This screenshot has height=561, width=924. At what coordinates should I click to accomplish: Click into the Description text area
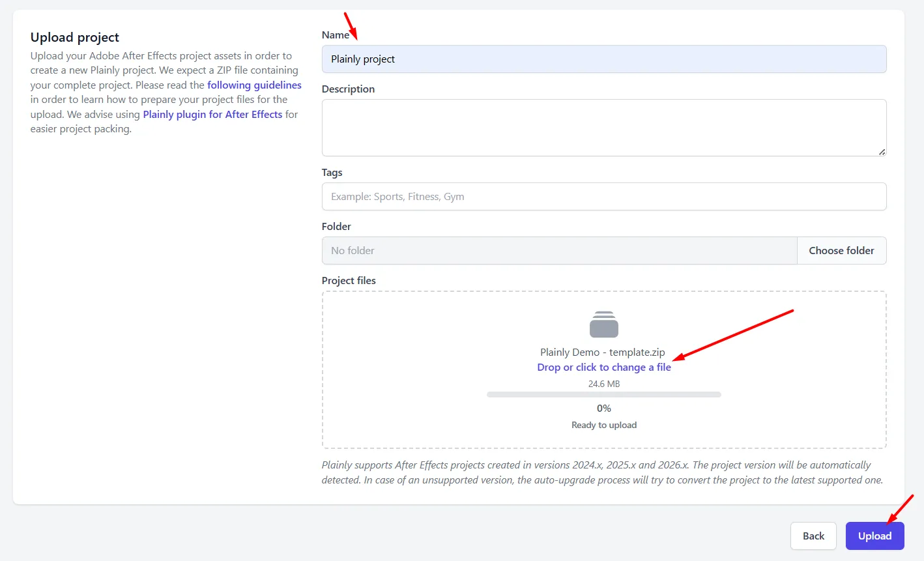[603, 128]
